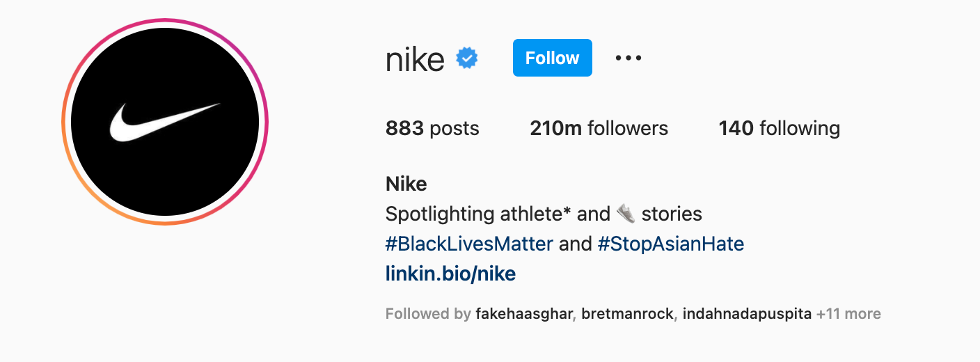Open the 210m followers list

(x=599, y=129)
